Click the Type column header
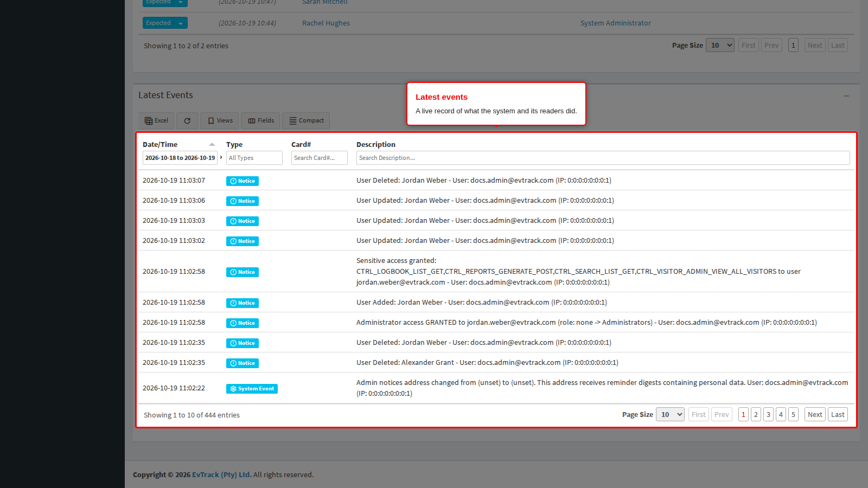868x488 pixels. coord(234,144)
